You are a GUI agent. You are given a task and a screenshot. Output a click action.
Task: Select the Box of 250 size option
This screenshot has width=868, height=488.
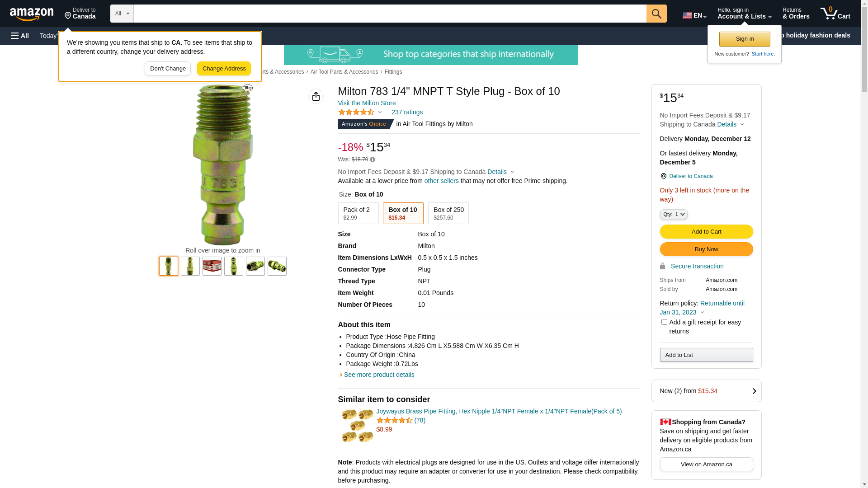[x=448, y=213]
